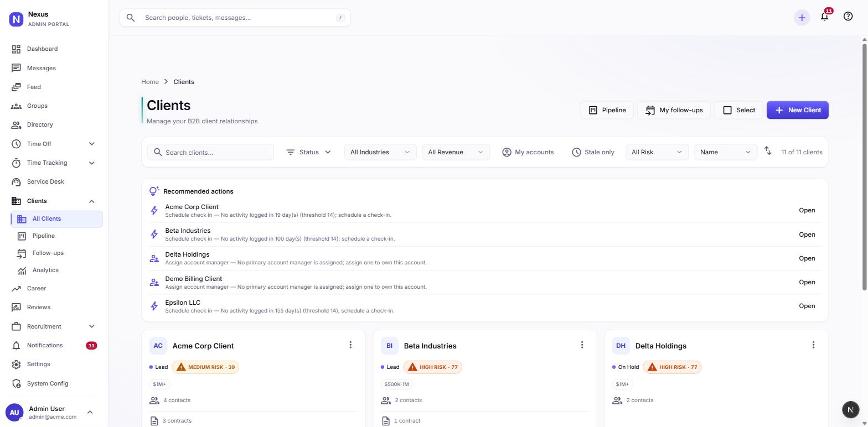The width and height of the screenshot is (868, 427).
Task: Select All Clients submenu item
Action: (57, 218)
